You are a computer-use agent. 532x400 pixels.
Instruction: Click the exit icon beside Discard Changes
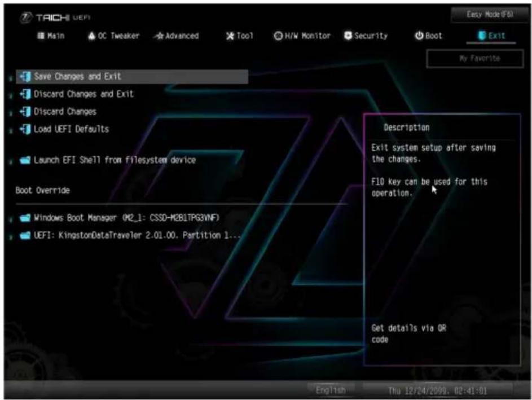click(x=25, y=112)
